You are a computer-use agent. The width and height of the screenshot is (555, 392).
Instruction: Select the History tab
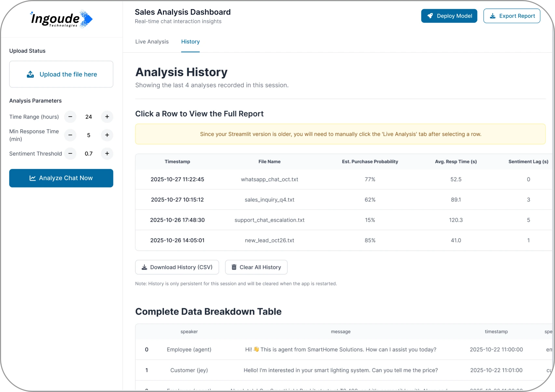pyautogui.click(x=190, y=42)
